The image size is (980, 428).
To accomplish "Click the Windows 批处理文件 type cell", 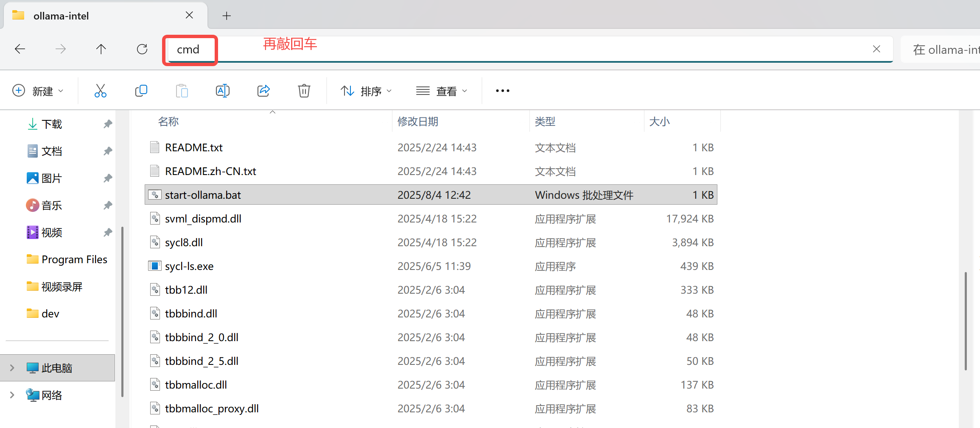I will click(584, 195).
